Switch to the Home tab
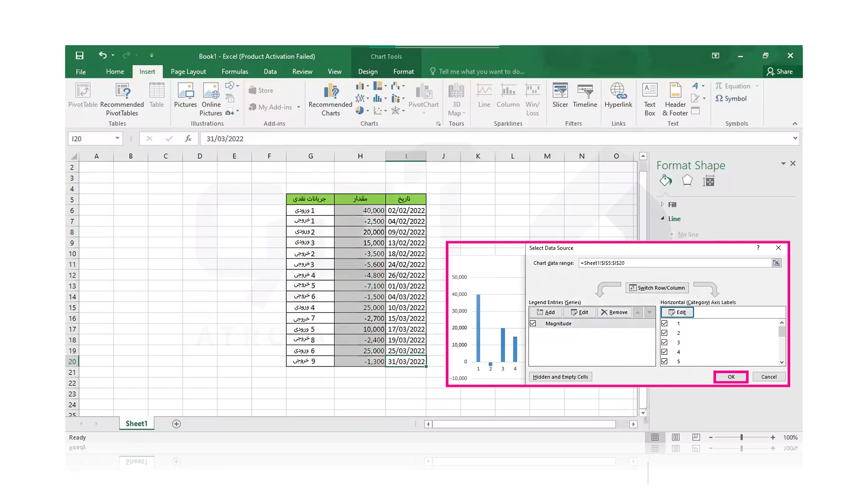 pyautogui.click(x=115, y=71)
